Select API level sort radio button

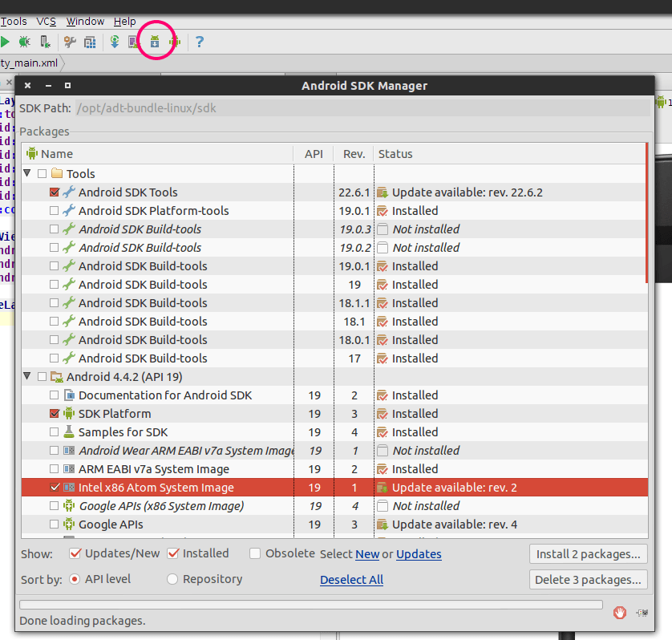[75, 579]
